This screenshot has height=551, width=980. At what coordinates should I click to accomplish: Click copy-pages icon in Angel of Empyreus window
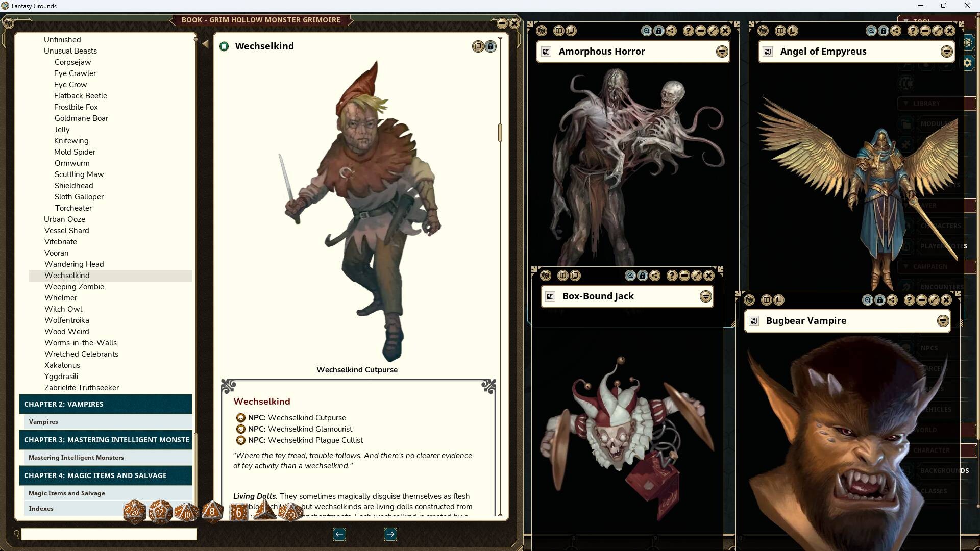point(793,31)
